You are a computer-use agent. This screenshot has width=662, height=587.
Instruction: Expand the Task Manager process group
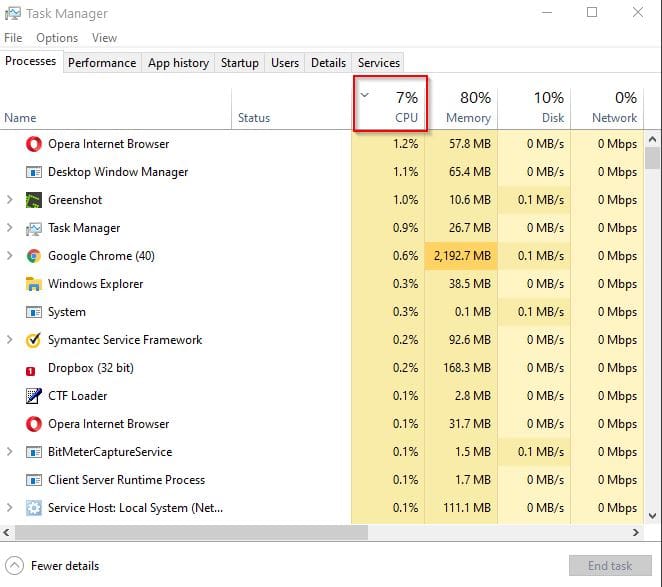(10, 228)
